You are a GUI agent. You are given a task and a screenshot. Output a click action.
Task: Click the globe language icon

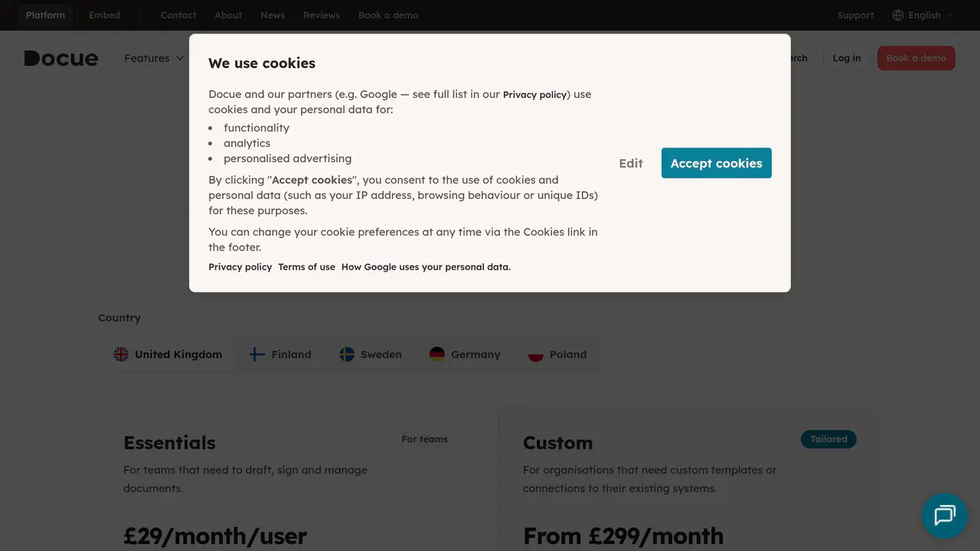click(898, 15)
